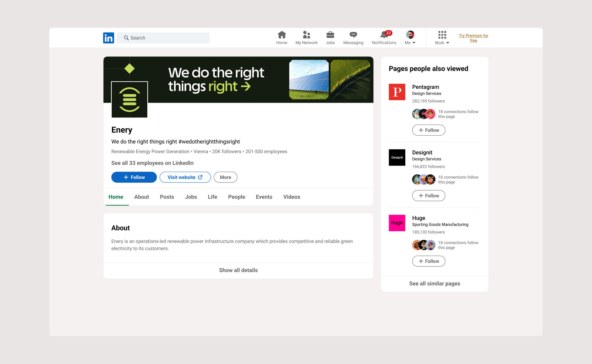The image size is (592, 364).
Task: Open the Designit page name link
Action: pyautogui.click(x=422, y=152)
